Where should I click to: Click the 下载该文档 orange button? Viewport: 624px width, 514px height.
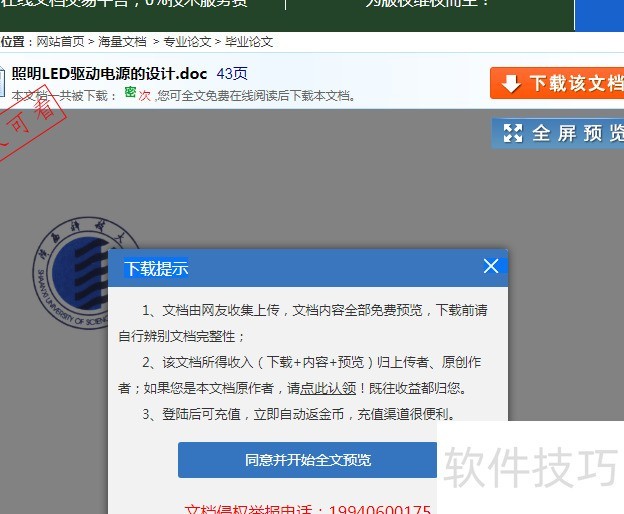557,83
